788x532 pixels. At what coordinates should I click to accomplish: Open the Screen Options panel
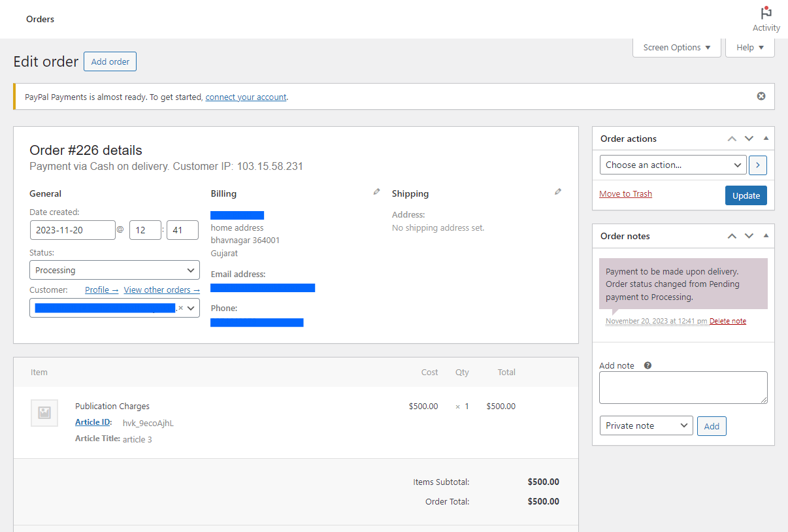676,47
